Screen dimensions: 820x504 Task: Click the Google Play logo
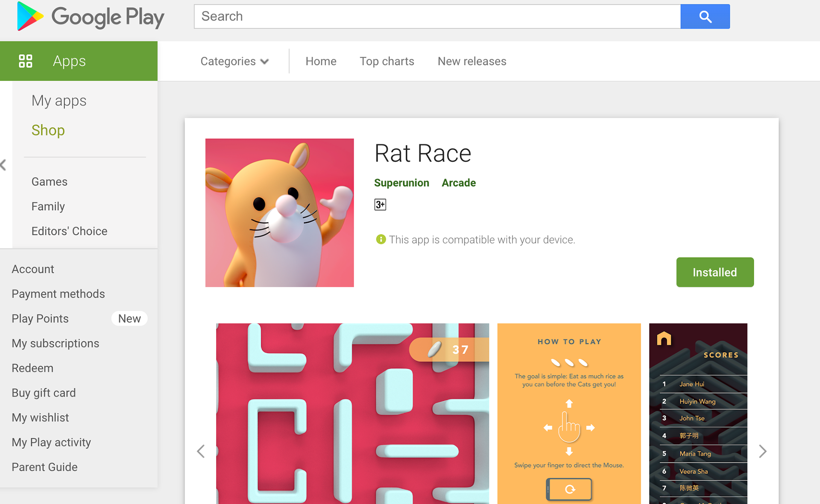(91, 17)
